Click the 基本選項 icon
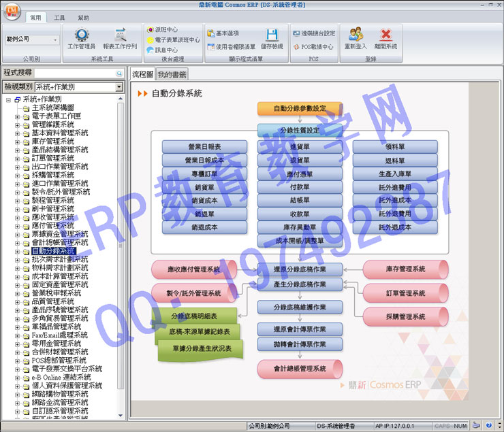Screen dimensions: 504x432 (x=211, y=33)
